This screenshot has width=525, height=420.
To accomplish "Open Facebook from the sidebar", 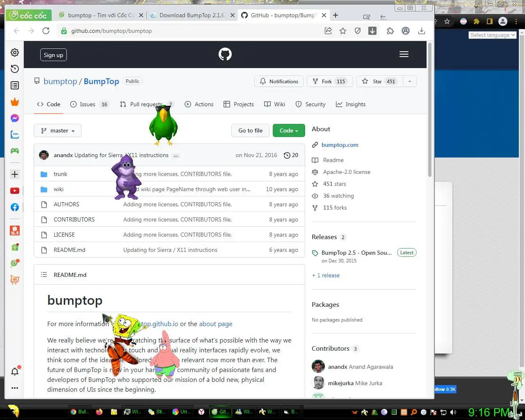I will [15, 207].
